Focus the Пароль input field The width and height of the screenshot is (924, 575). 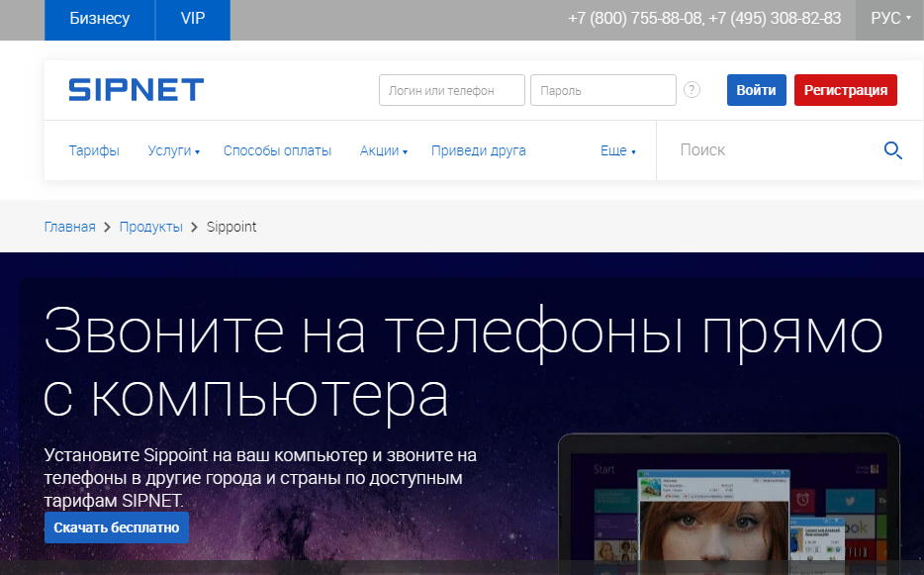point(603,90)
